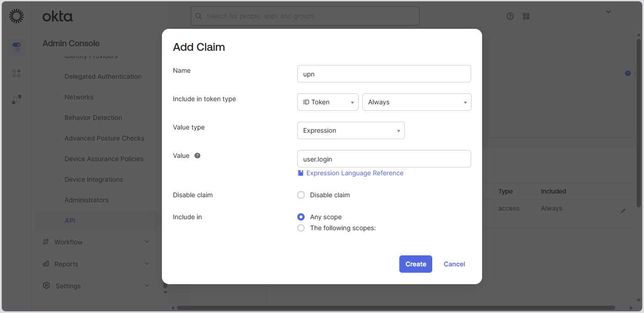
Task: Open the Always inclusion dropdown
Action: [417, 102]
